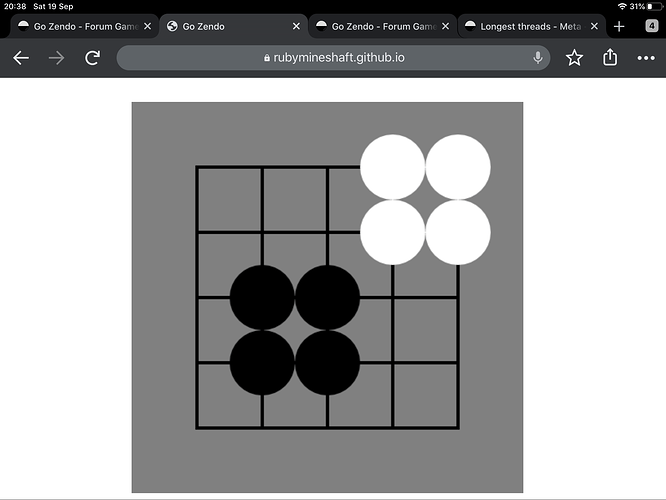Screen dimensions: 666x500
Task: Reload the Go Zendo page
Action: (x=92, y=58)
